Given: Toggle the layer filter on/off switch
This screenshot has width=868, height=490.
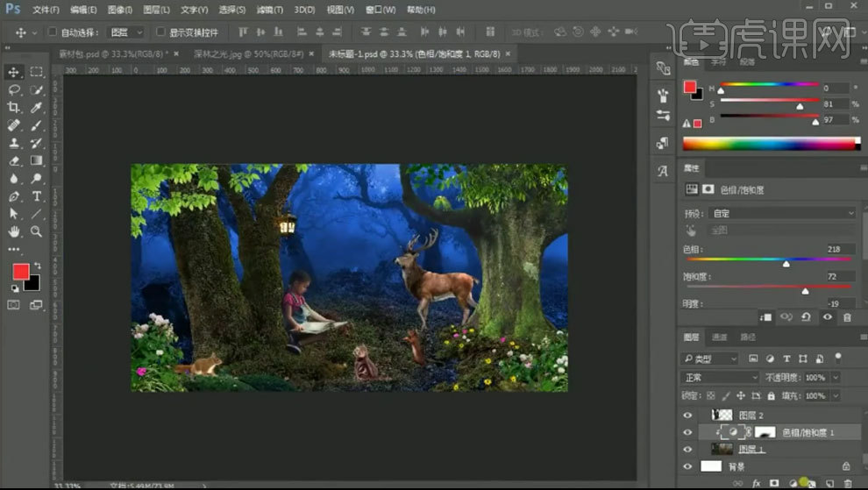Looking at the screenshot, I should point(838,357).
